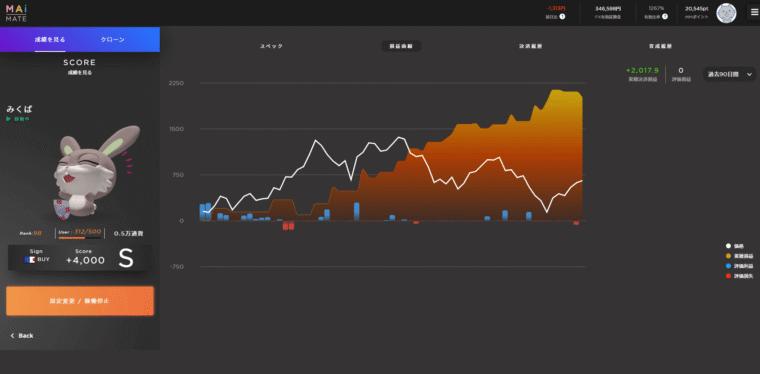Click the 346,598円 deposit amount

[x=608, y=9]
